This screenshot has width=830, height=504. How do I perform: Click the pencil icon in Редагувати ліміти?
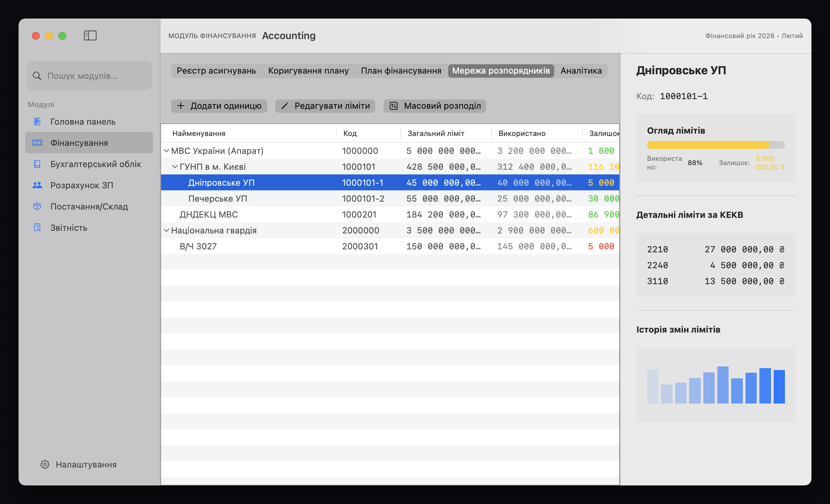pyautogui.click(x=285, y=106)
